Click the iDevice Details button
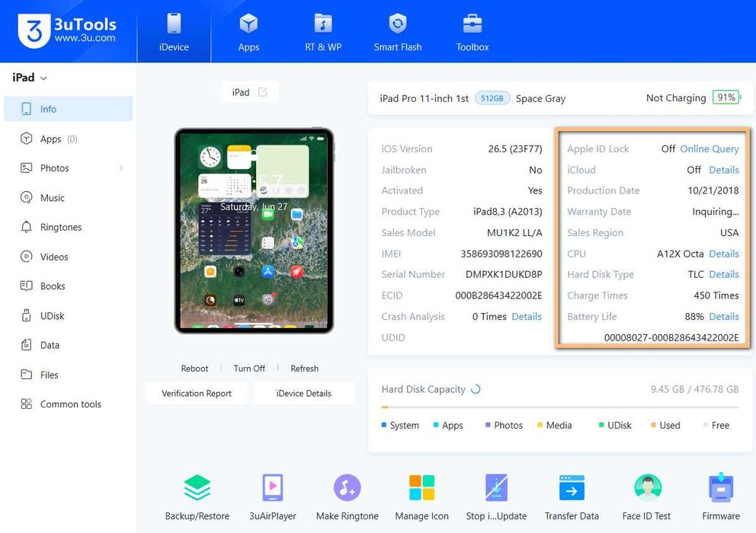 coord(304,393)
